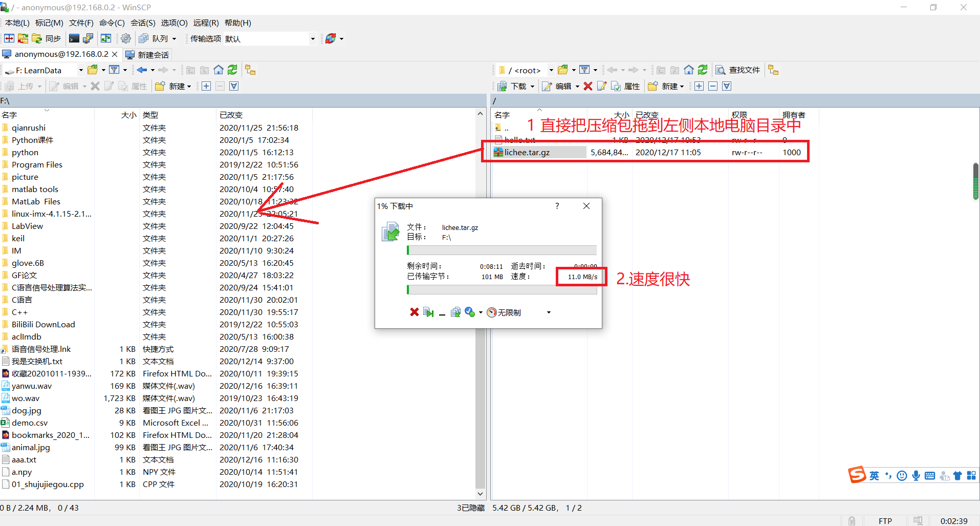Go to remote home directory

pos(689,70)
